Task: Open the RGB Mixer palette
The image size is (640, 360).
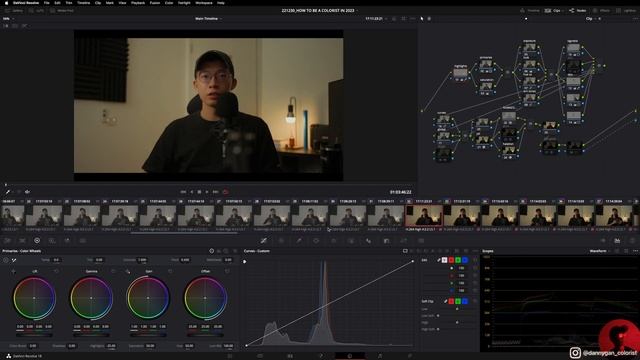Action: [67, 241]
